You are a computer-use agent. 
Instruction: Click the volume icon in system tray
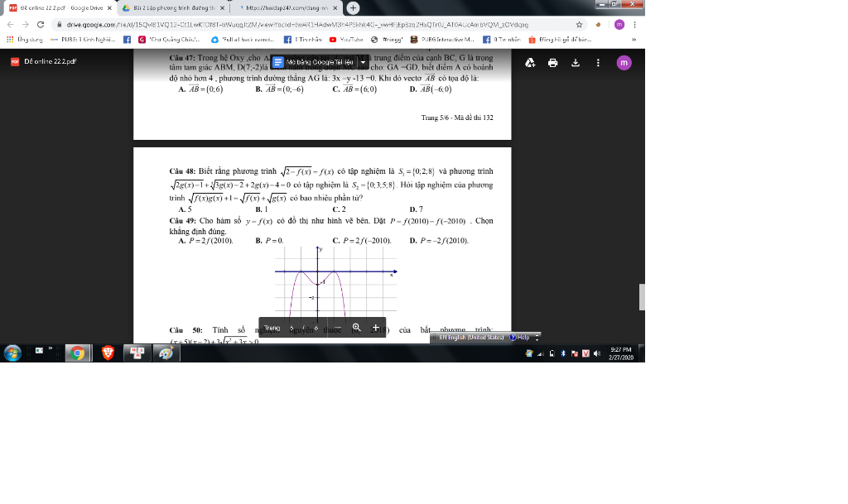coord(597,353)
